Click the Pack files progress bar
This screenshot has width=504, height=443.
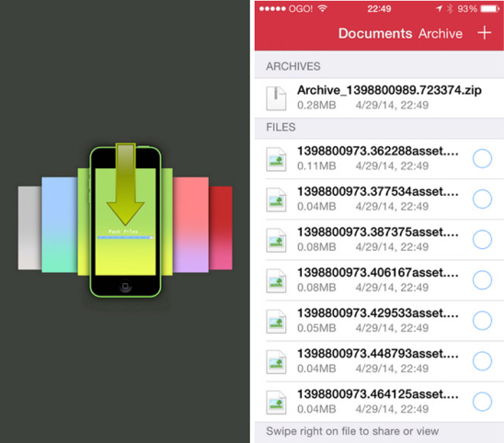coord(125,238)
